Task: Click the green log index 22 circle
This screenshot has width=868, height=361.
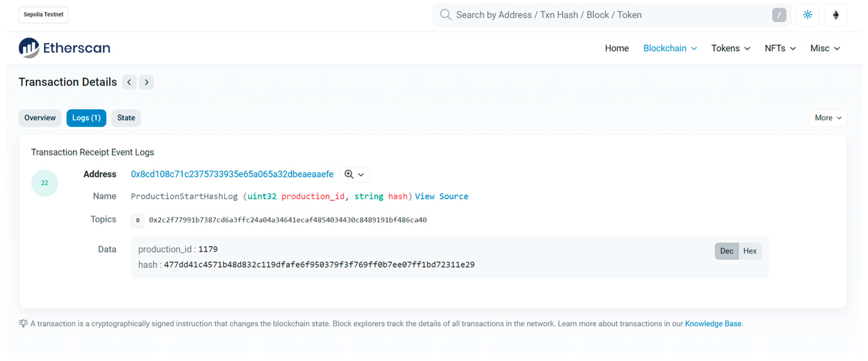Action: tap(44, 183)
